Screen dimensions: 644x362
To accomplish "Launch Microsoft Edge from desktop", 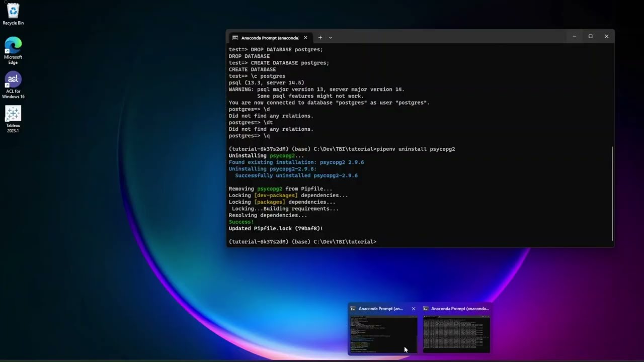I will 13,50.
